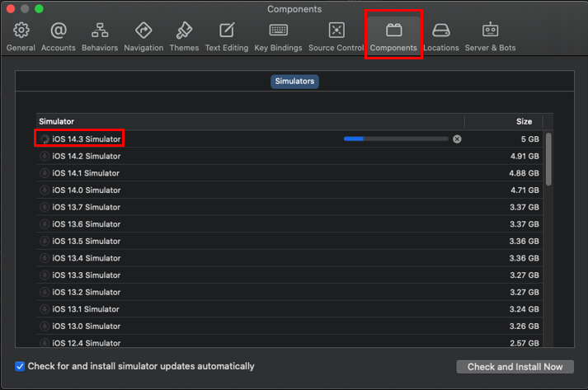Open the General preferences pane
The image size is (588, 390).
tap(21, 36)
